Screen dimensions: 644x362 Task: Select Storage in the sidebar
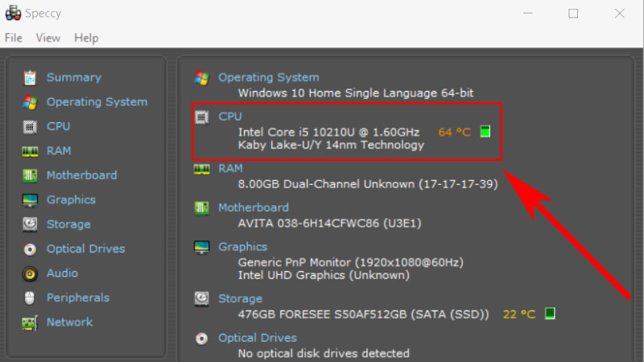click(68, 224)
